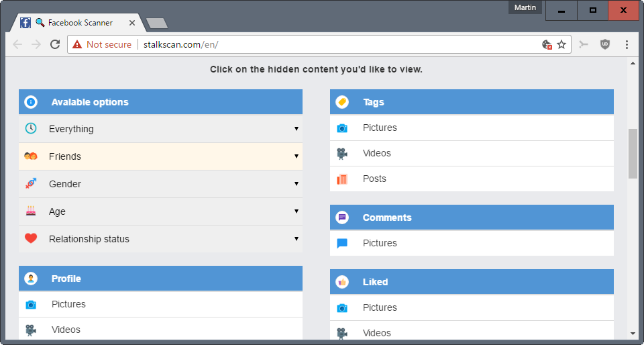Click the Profile avatar header icon
644x345 pixels.
pos(31,279)
